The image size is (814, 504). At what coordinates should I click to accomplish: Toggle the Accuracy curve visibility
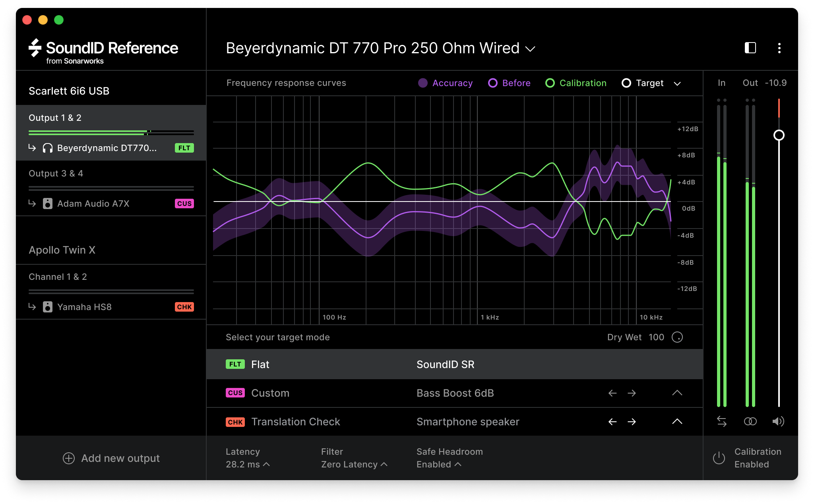pyautogui.click(x=423, y=83)
